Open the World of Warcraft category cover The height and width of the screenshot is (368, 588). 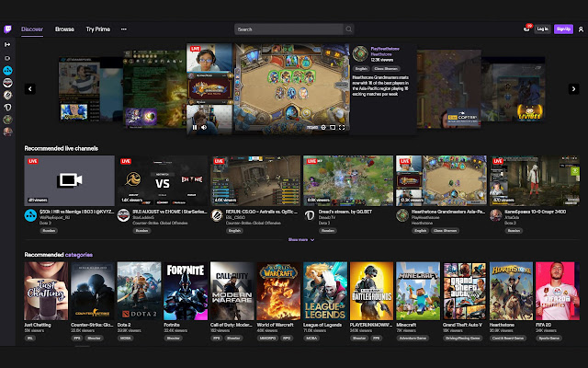coord(278,291)
